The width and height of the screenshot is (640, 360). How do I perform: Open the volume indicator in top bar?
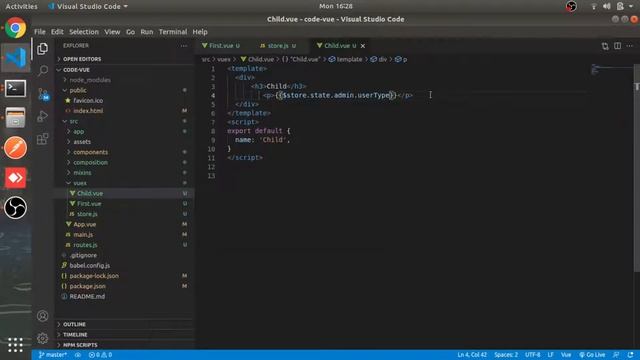pyautogui.click(x=607, y=6)
